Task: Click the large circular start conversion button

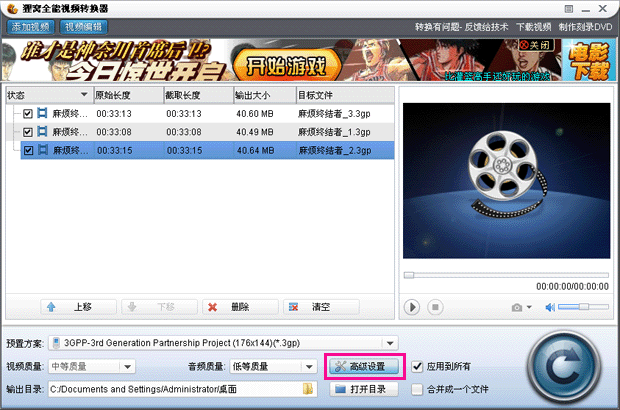Action: pos(567,363)
